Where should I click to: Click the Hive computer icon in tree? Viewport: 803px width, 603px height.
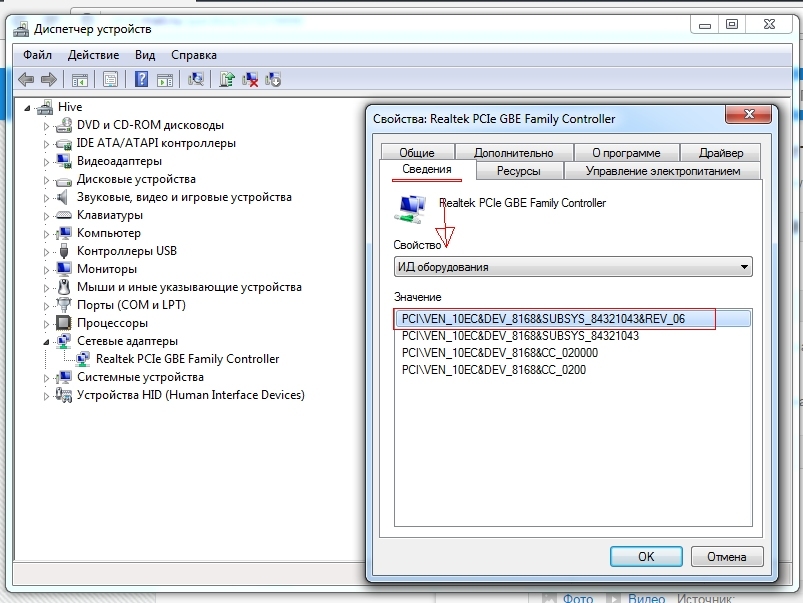pos(45,107)
